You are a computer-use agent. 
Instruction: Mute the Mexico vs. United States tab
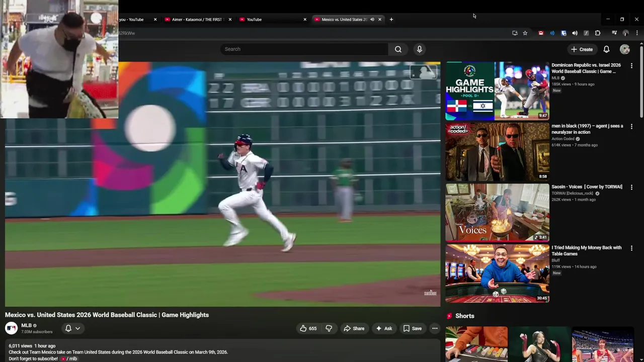372,20
